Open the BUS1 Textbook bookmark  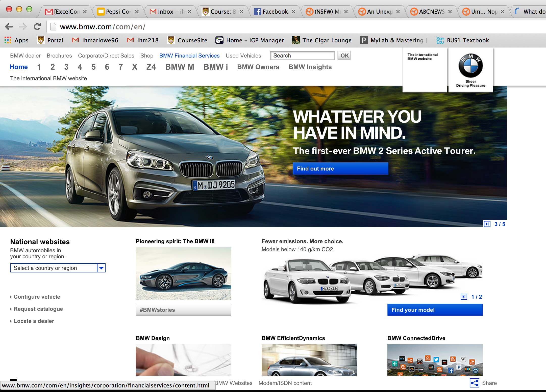click(x=463, y=40)
